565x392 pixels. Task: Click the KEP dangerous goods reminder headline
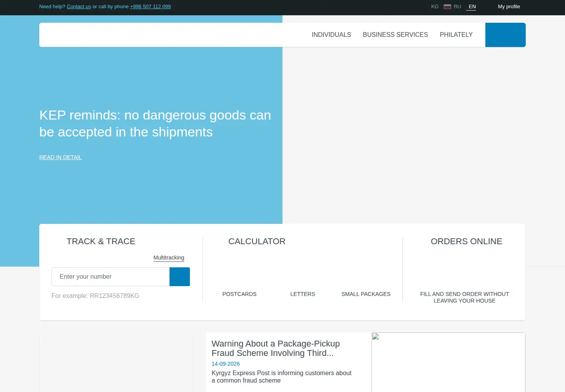click(155, 123)
